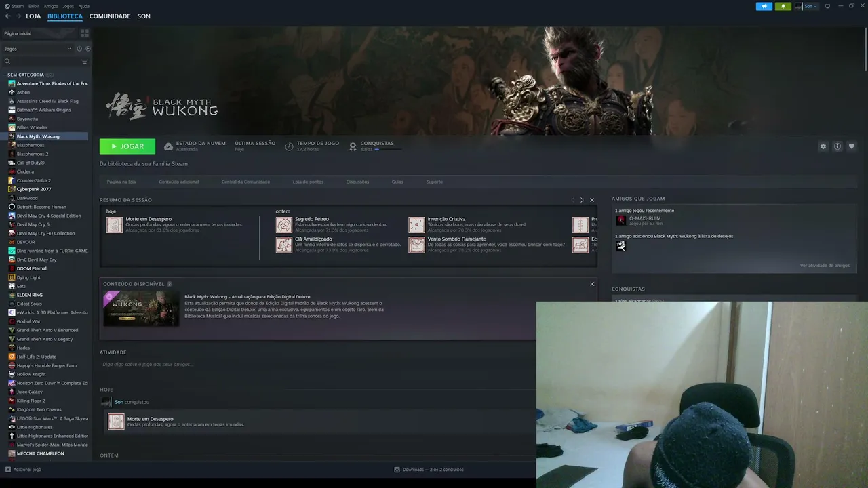Click the activity comment input field
Screen dimensions: 868x488
(317, 365)
